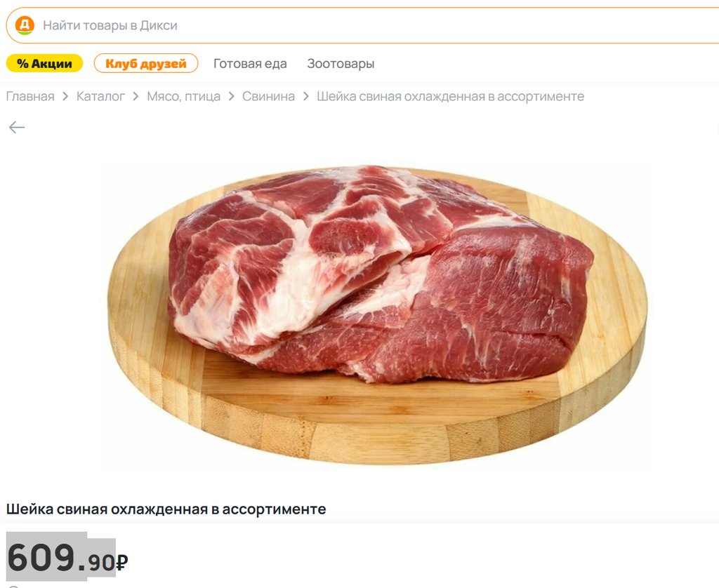Click the percent symbol on Акции badge
The image size is (719, 588).
(x=22, y=63)
